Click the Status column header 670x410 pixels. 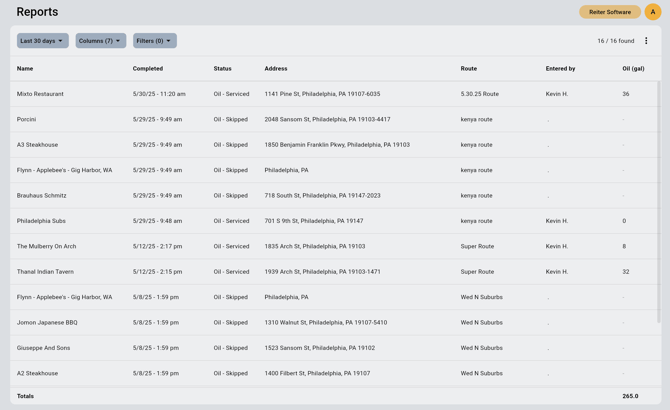point(222,69)
